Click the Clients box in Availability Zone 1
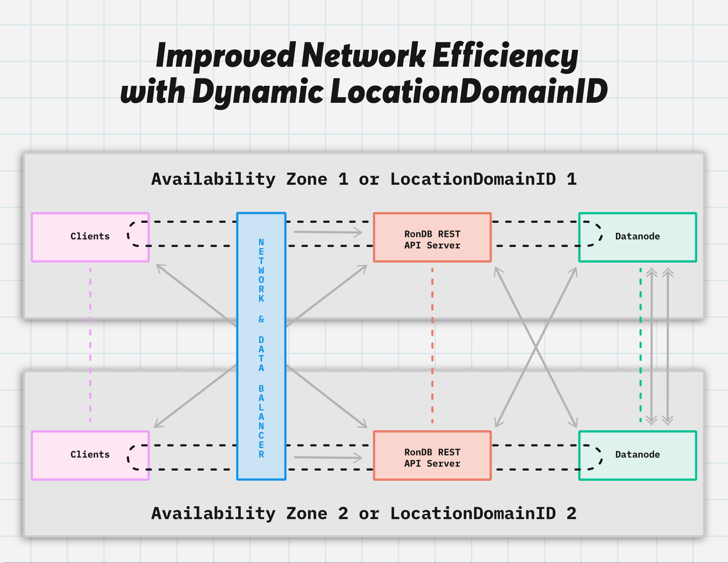The height and width of the screenshot is (563, 728). [90, 237]
